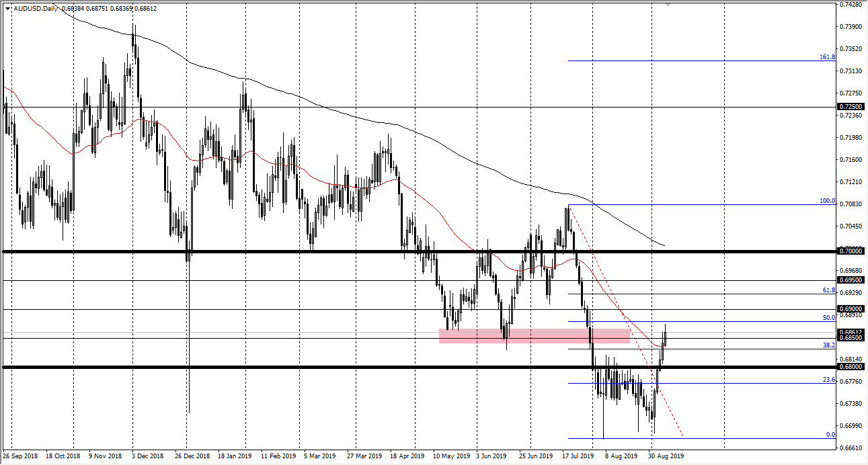Select the pink rectangle support zone
The height and width of the screenshot is (465, 868).
tap(534, 336)
